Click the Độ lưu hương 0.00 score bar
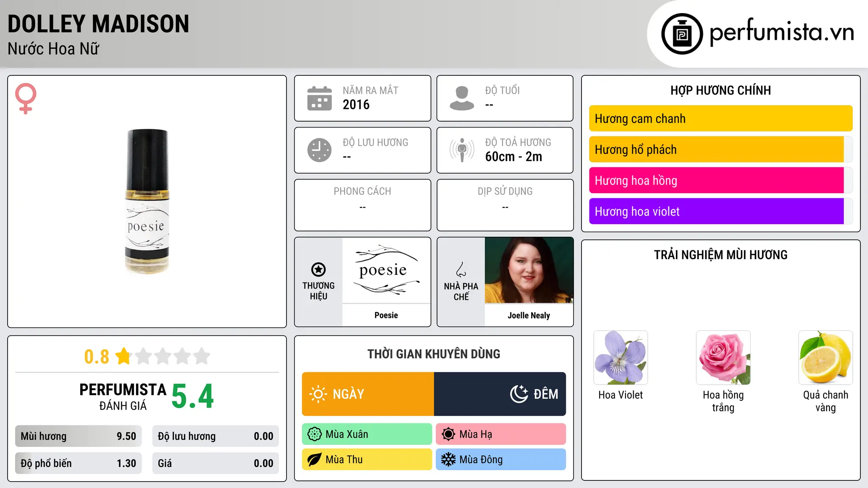Screen dimensions: 868x488 215,436
